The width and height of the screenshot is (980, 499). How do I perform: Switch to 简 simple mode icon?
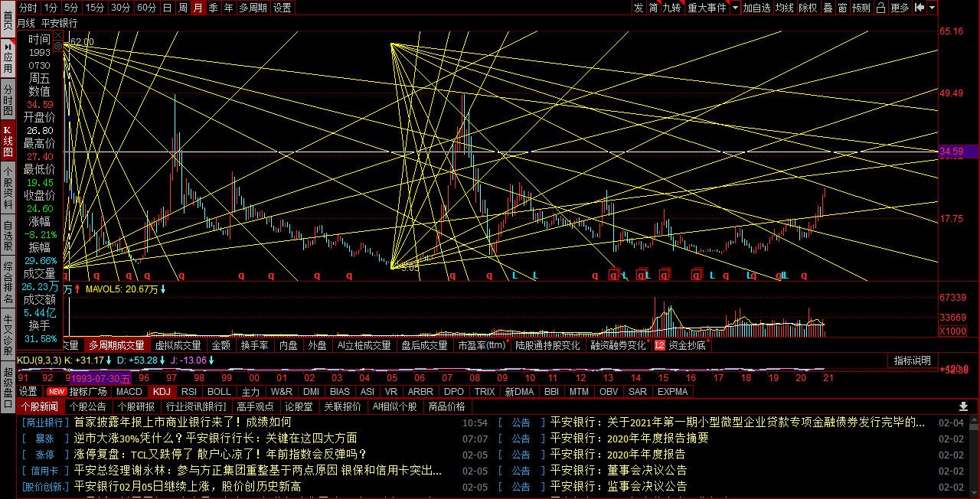point(653,8)
